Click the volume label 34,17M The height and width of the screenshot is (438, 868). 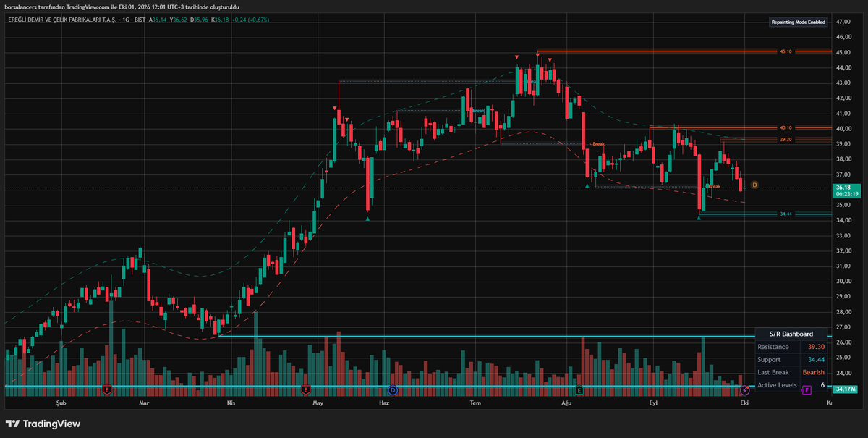(846, 389)
